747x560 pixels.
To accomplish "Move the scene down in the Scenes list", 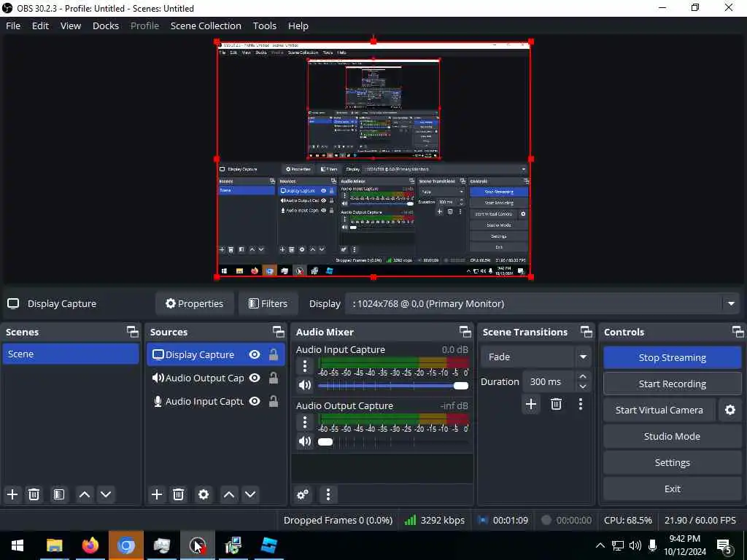I will 106,494.
